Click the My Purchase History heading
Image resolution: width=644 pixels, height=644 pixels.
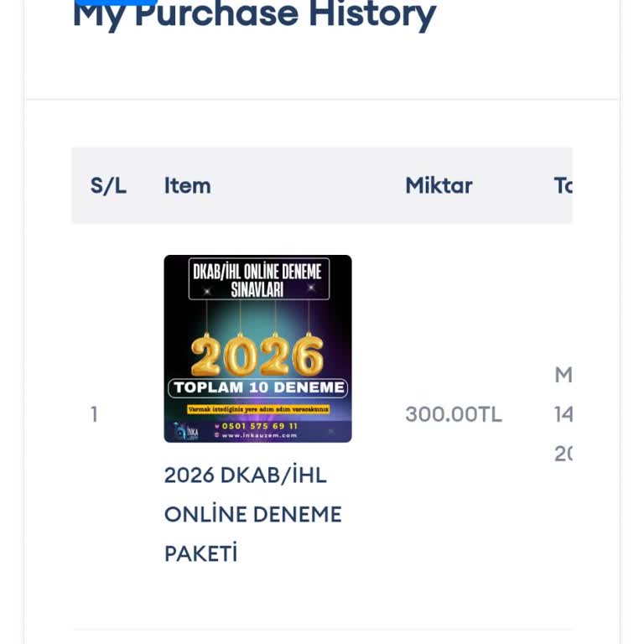coord(254,15)
